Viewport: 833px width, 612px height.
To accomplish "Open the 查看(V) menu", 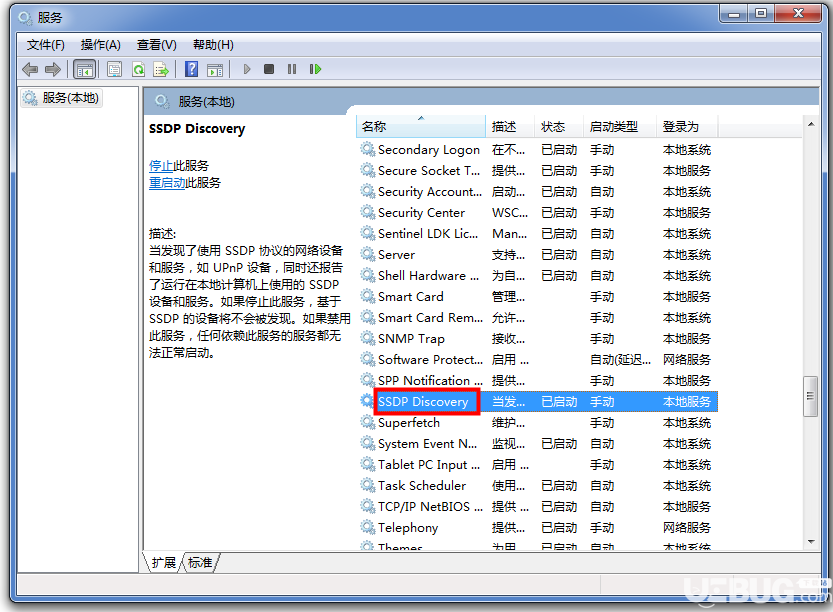I will click(156, 45).
